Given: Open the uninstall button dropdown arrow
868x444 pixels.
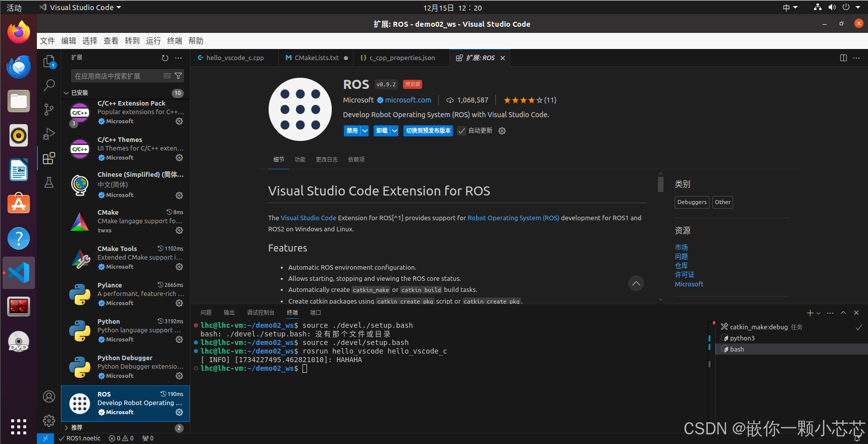Looking at the screenshot, I should coord(394,131).
